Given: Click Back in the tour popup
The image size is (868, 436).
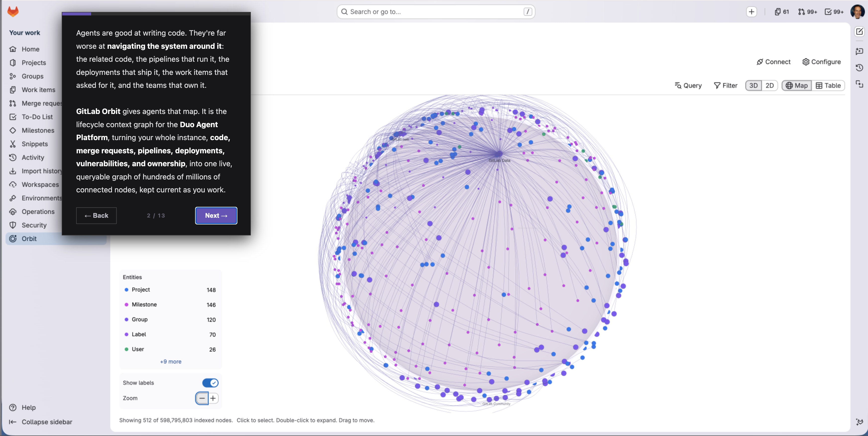Looking at the screenshot, I should pos(96,216).
